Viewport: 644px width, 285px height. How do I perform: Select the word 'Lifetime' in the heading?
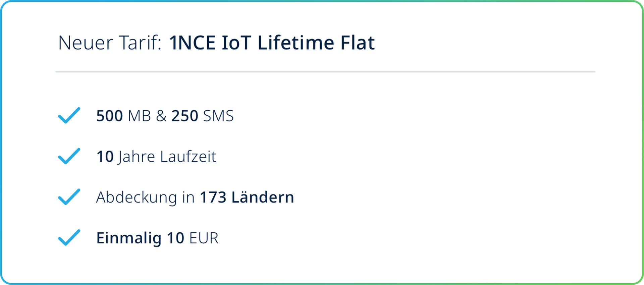(296, 43)
